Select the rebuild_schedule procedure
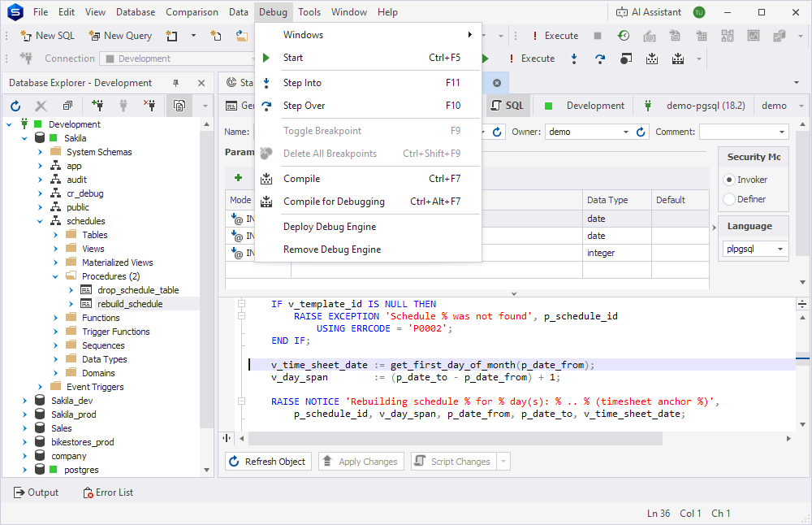 [130, 304]
